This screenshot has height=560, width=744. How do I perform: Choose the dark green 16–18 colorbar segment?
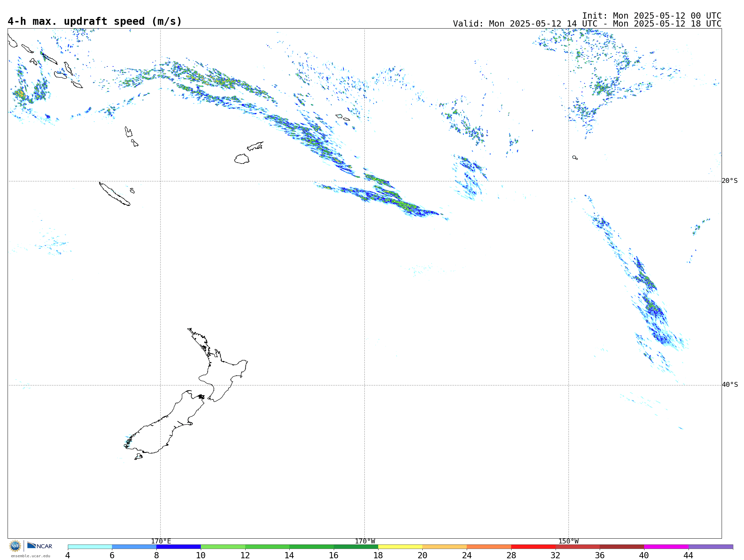click(x=356, y=547)
